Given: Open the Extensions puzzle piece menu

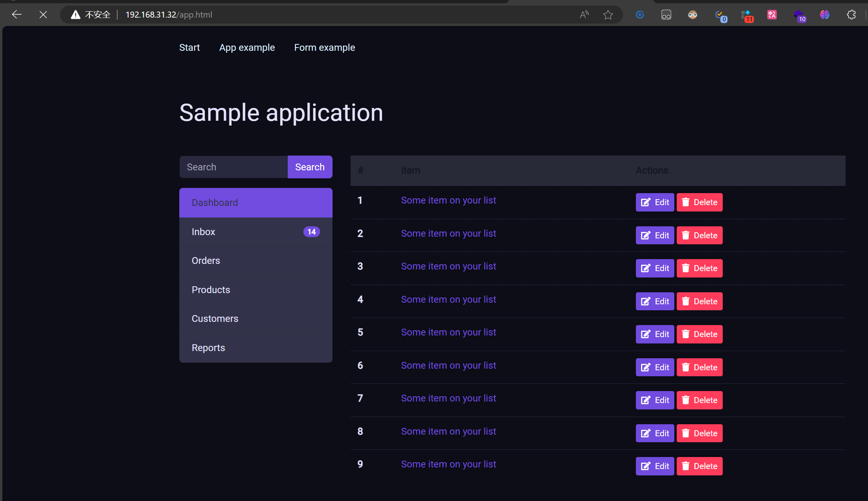Looking at the screenshot, I should pyautogui.click(x=851, y=15).
